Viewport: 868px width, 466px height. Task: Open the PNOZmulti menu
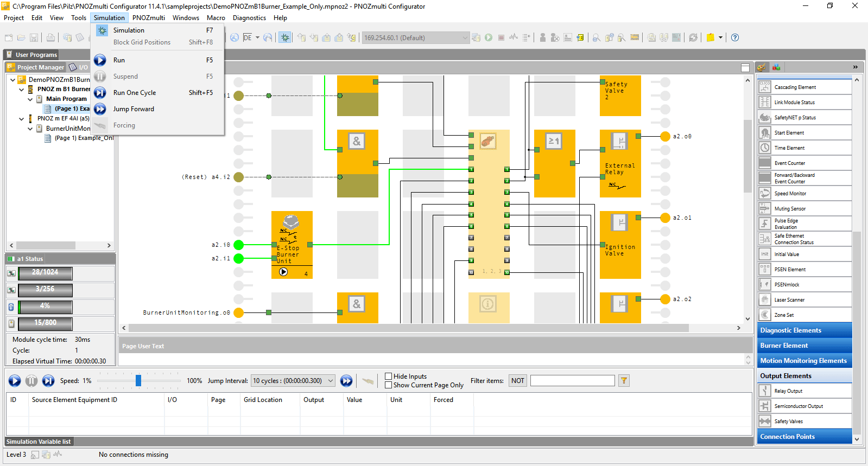[149, 18]
